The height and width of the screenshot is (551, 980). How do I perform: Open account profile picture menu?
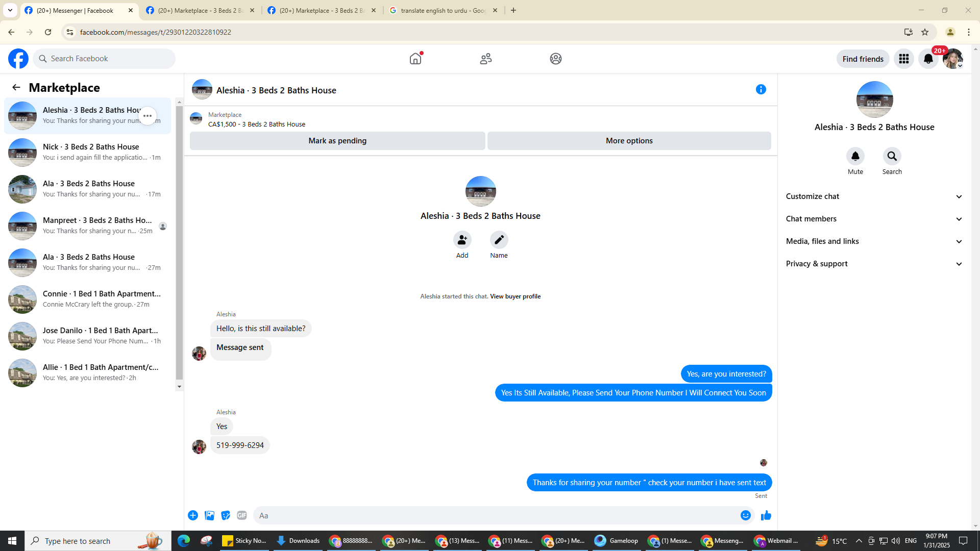point(953,59)
